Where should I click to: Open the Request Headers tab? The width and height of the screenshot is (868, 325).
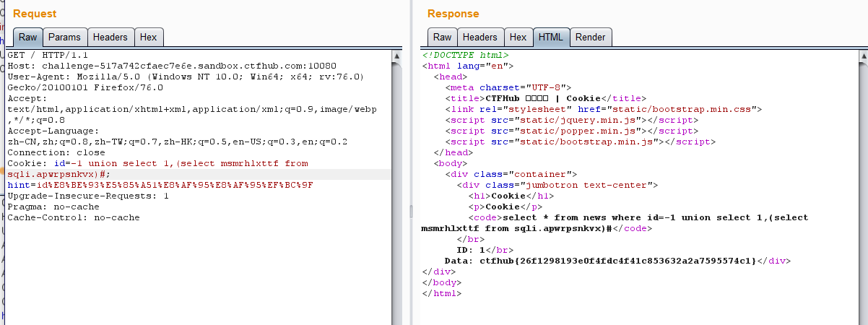(x=110, y=38)
